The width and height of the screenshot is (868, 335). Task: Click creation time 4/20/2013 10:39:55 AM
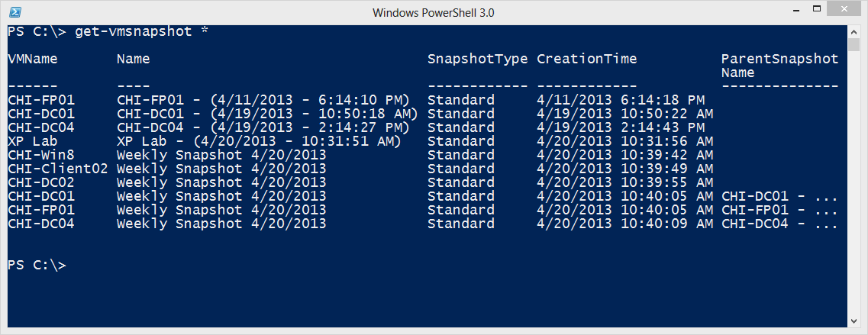(x=625, y=182)
